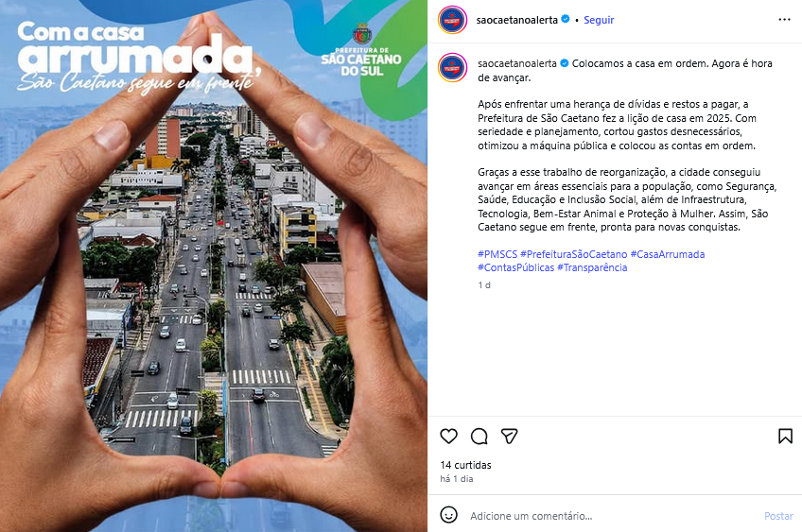Open the #PMSCS hashtag
The image size is (802, 532).
[x=497, y=254]
